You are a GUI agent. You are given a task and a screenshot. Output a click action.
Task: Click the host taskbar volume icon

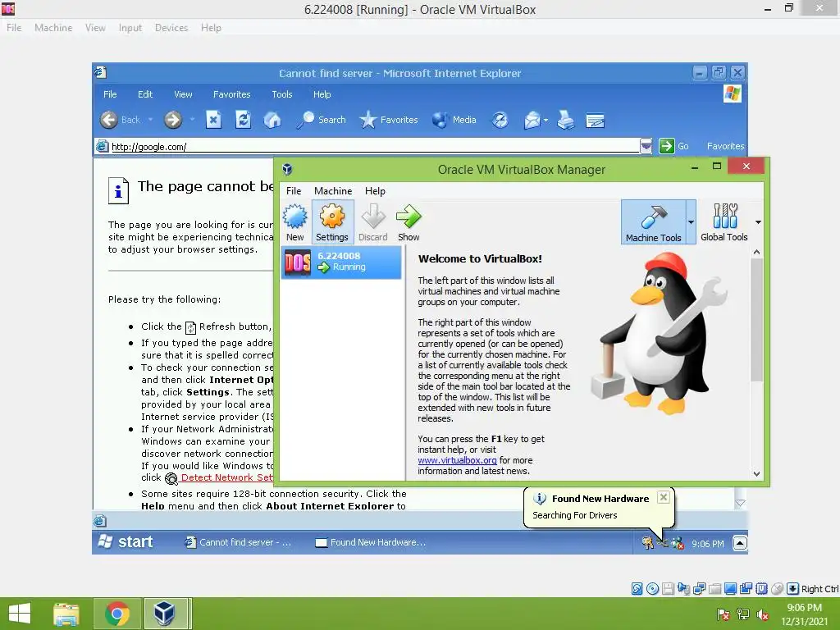(x=762, y=615)
